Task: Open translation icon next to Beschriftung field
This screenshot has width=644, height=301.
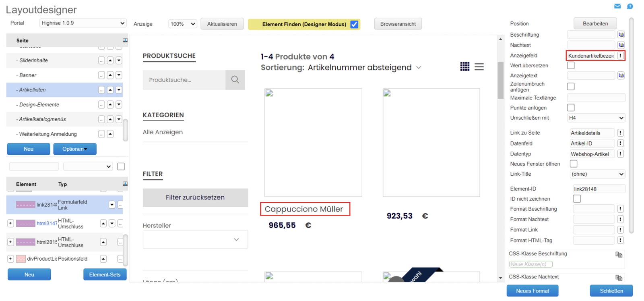Action: coord(621,35)
